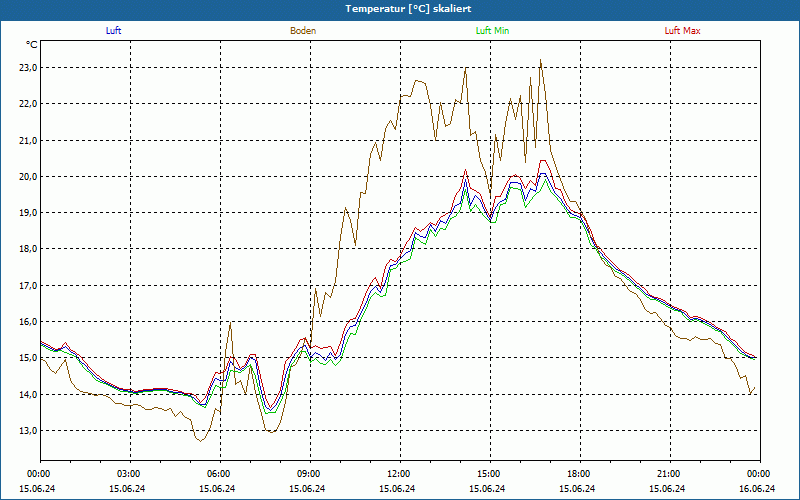Click the 09:00 time axis label
The image size is (800, 500).
tap(310, 473)
